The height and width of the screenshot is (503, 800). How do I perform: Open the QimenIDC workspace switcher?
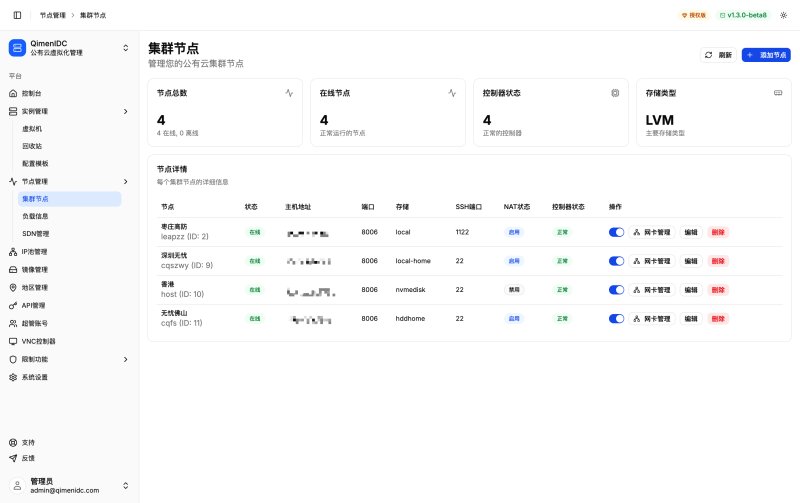coord(69,48)
